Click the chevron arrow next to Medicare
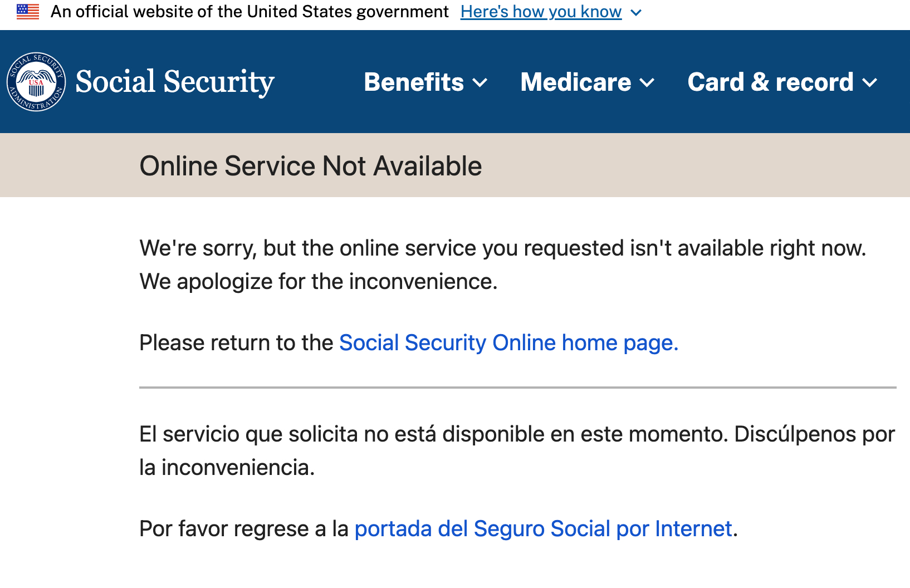This screenshot has height=588, width=910. pos(647,83)
